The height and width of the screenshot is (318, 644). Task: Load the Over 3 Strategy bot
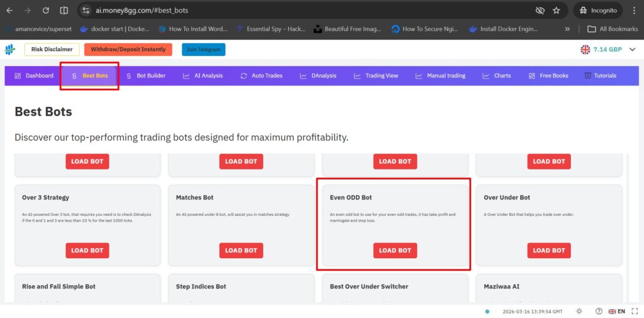pyautogui.click(x=87, y=251)
